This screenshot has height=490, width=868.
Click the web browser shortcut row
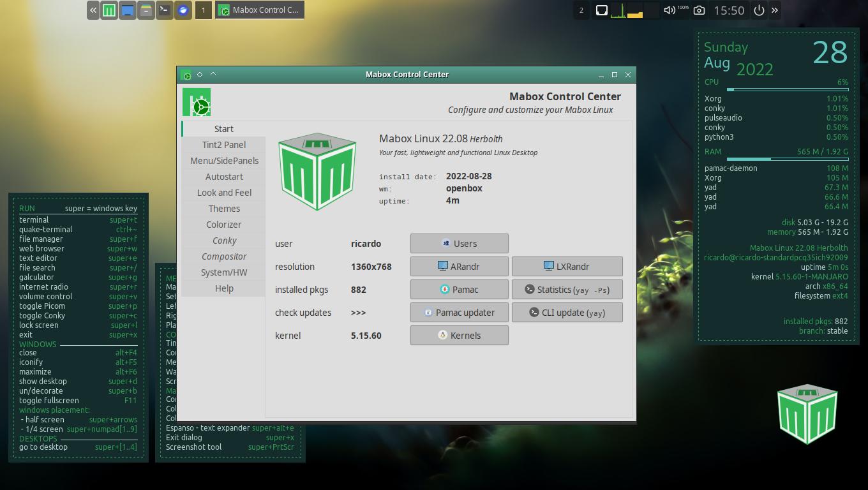pyautogui.click(x=78, y=249)
